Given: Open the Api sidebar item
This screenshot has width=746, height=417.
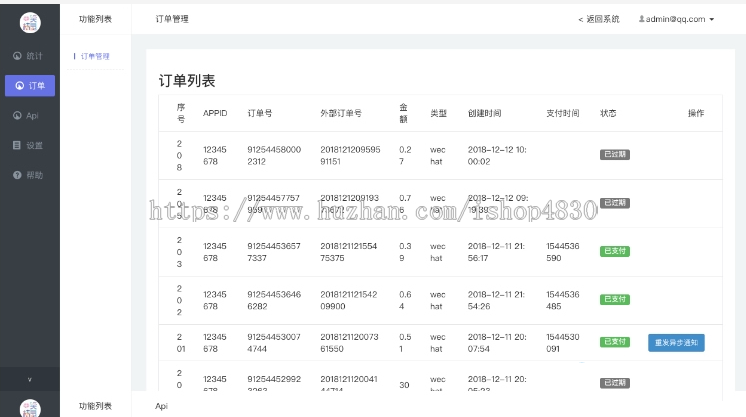Looking at the screenshot, I should pyautogui.click(x=26, y=116).
